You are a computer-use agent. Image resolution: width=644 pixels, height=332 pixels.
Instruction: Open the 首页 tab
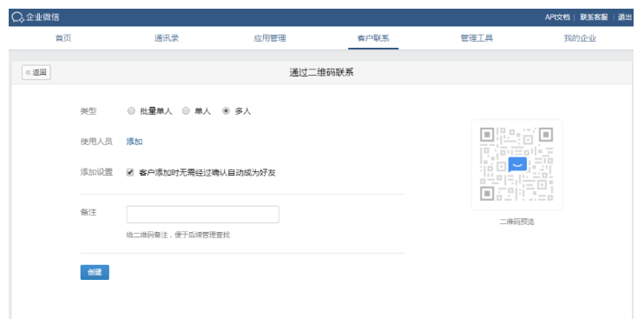(63, 38)
